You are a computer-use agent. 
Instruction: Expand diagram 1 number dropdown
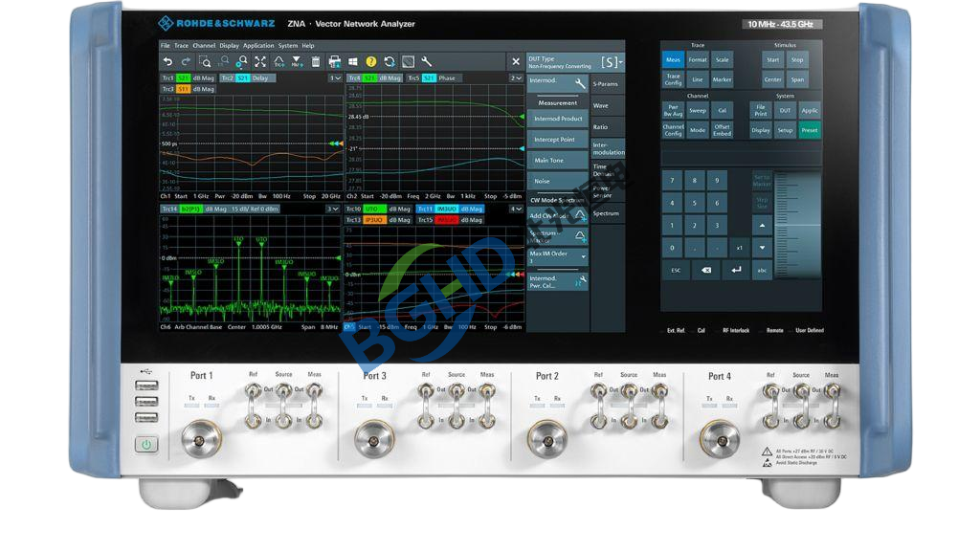pyautogui.click(x=336, y=78)
